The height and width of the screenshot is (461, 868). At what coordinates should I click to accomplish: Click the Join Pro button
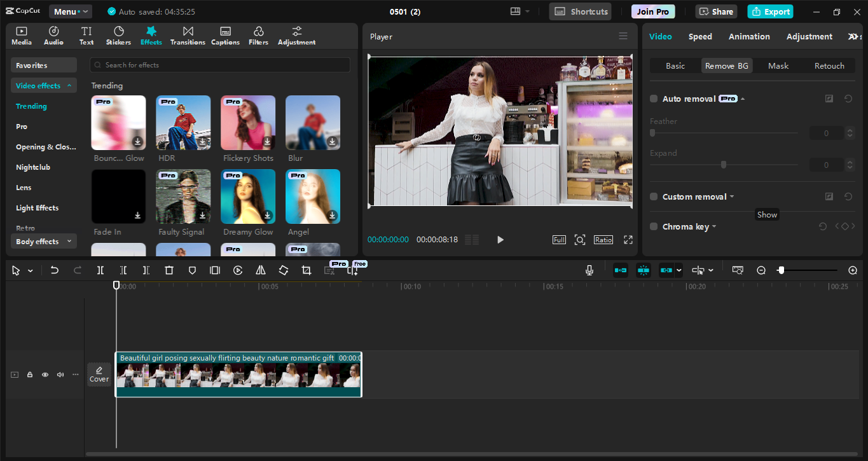coord(652,11)
